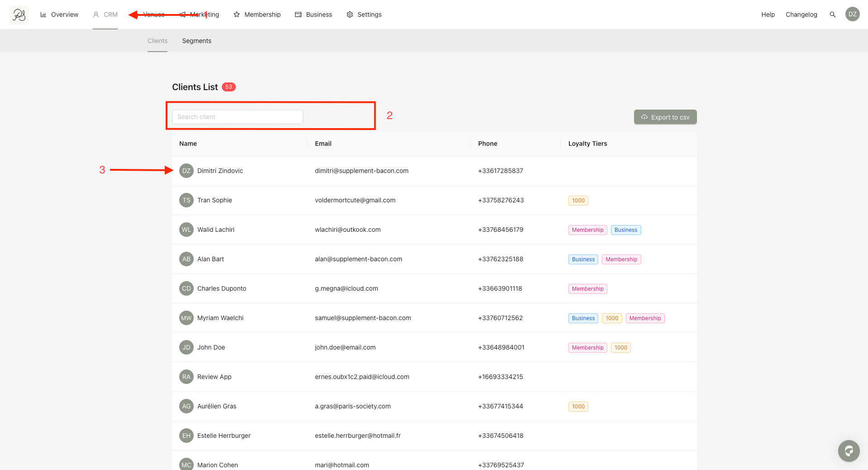The width and height of the screenshot is (868, 470).
Task: Open the help chat widget bubble
Action: [x=849, y=451]
